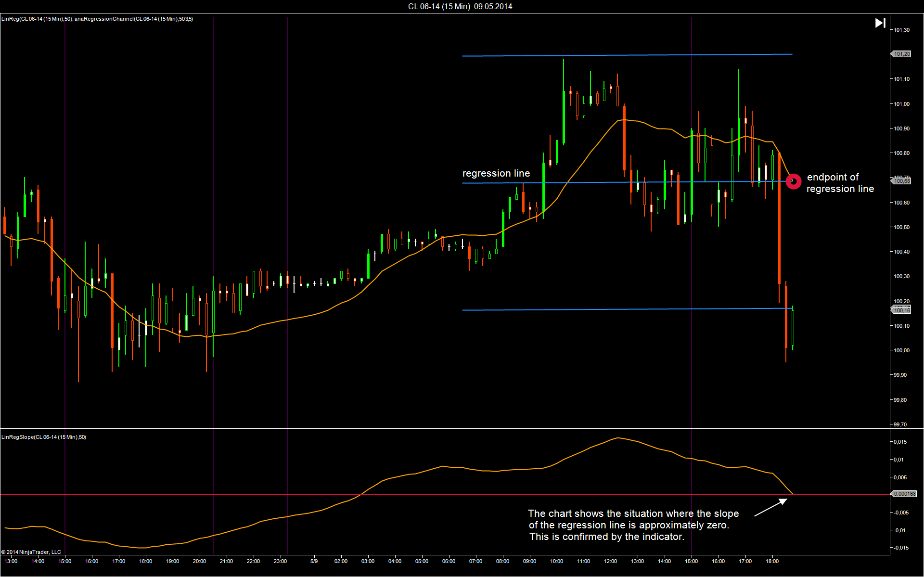The image size is (924, 577).
Task: Click the 101,00 price scale label
Action: tap(901, 104)
